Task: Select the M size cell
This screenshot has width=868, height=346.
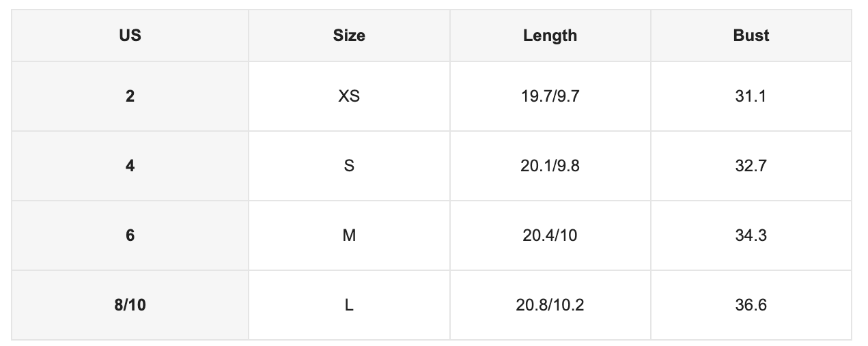Action: coord(349,235)
